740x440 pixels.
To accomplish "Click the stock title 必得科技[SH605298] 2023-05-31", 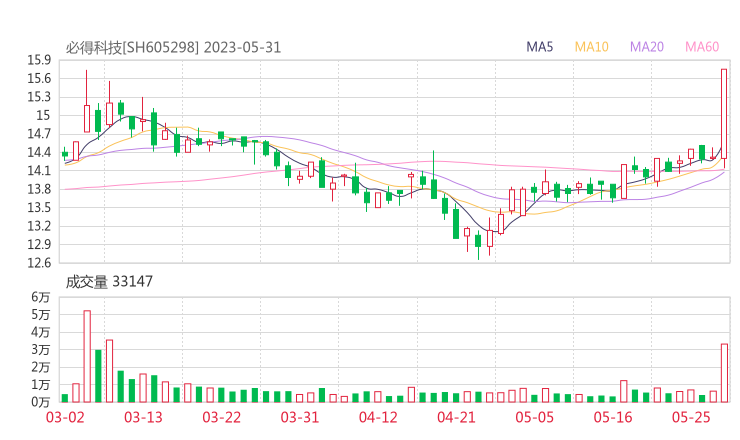I will pos(173,47).
